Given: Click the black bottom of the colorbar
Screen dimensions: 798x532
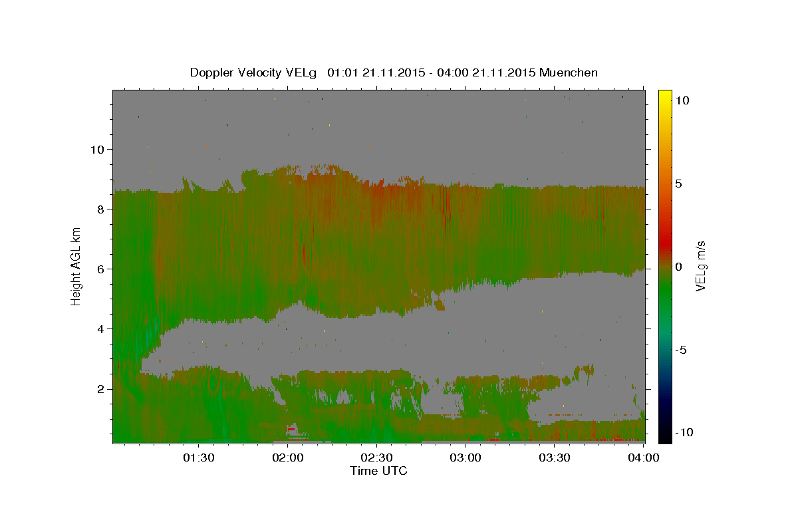Looking at the screenshot, I should point(664,436).
